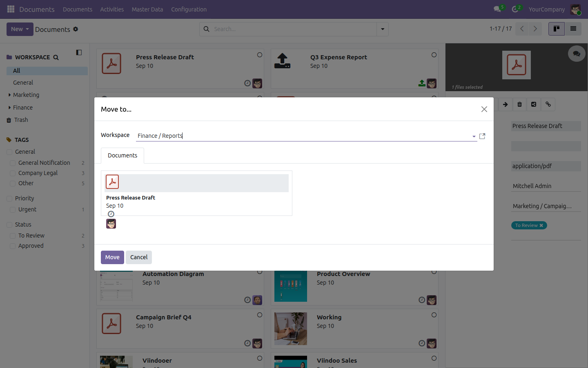Click the Press Release Draft name field
Viewport: 588px width, 368px height.
(546, 126)
